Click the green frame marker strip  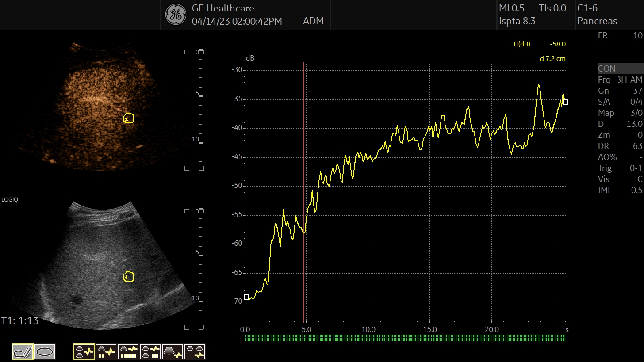point(405,338)
